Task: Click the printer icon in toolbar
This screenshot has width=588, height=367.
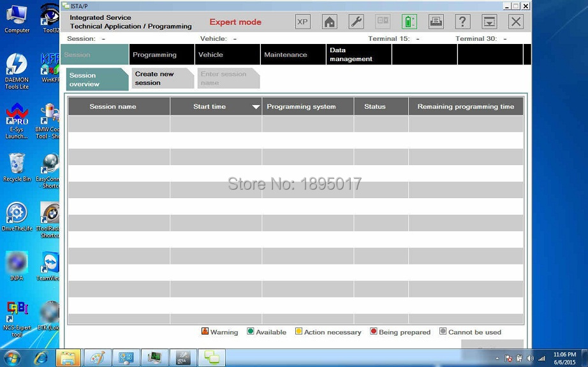Action: point(436,22)
